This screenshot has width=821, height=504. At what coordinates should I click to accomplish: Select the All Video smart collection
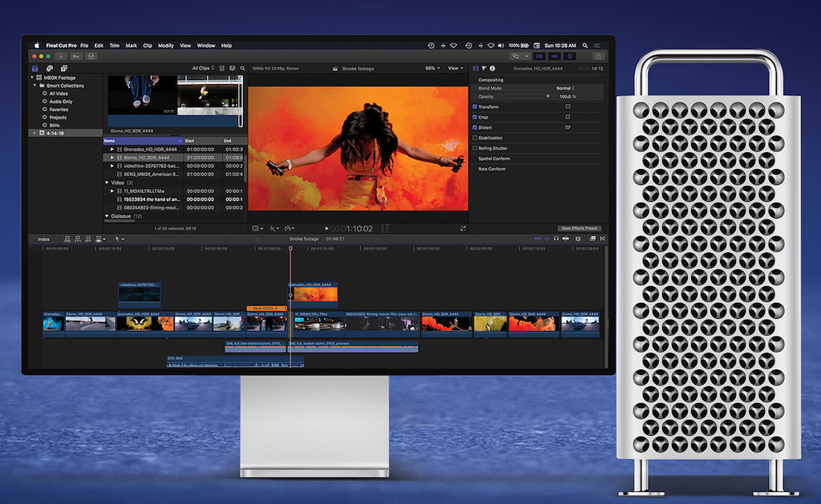point(59,94)
